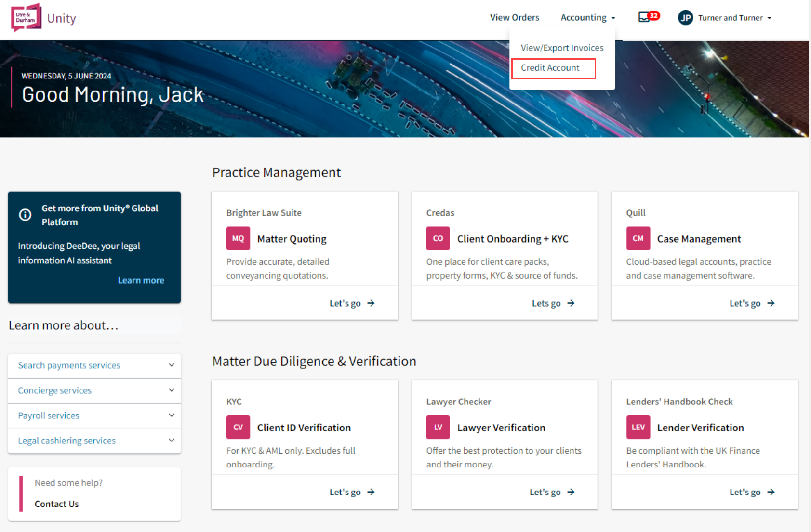Screen dimensions: 811x532
Task: Click the CV Client ID Verification icon
Action: coord(238,427)
